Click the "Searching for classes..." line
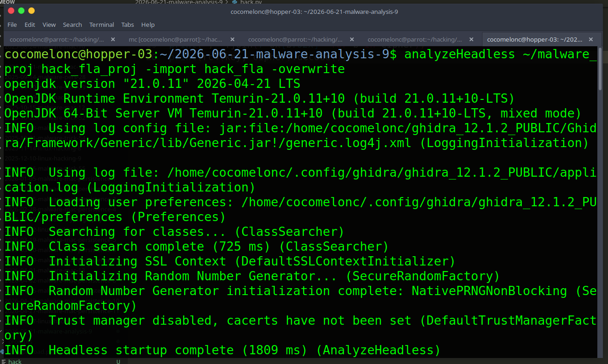The width and height of the screenshot is (608, 364). (175, 232)
